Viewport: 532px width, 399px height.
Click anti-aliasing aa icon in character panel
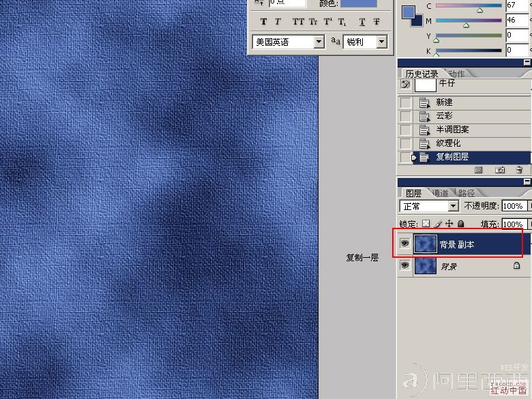[x=336, y=41]
